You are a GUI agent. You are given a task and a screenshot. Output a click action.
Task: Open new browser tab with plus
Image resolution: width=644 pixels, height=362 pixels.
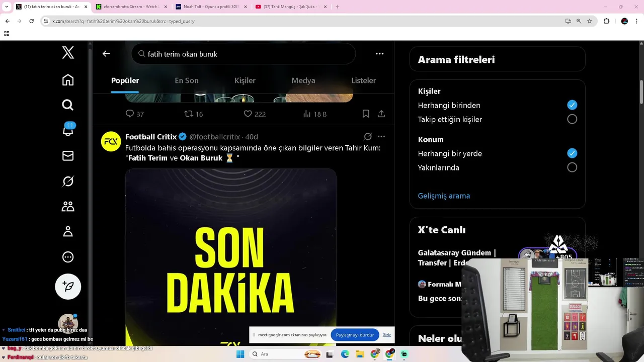pyautogui.click(x=337, y=7)
